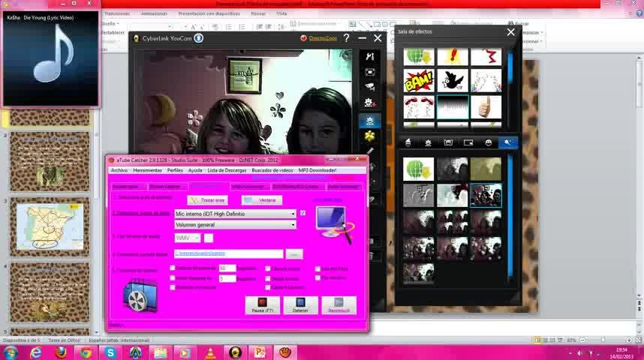
Task: Open Lista de Descargas menu
Action: coord(227,170)
